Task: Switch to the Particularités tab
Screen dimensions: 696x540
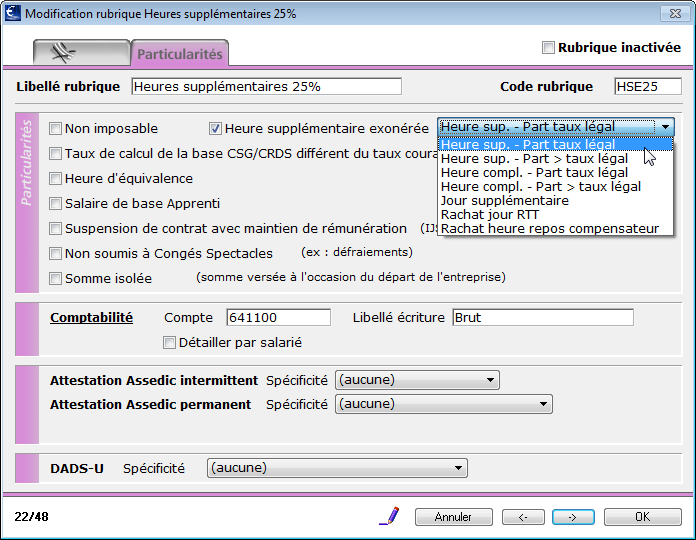Action: point(180,54)
